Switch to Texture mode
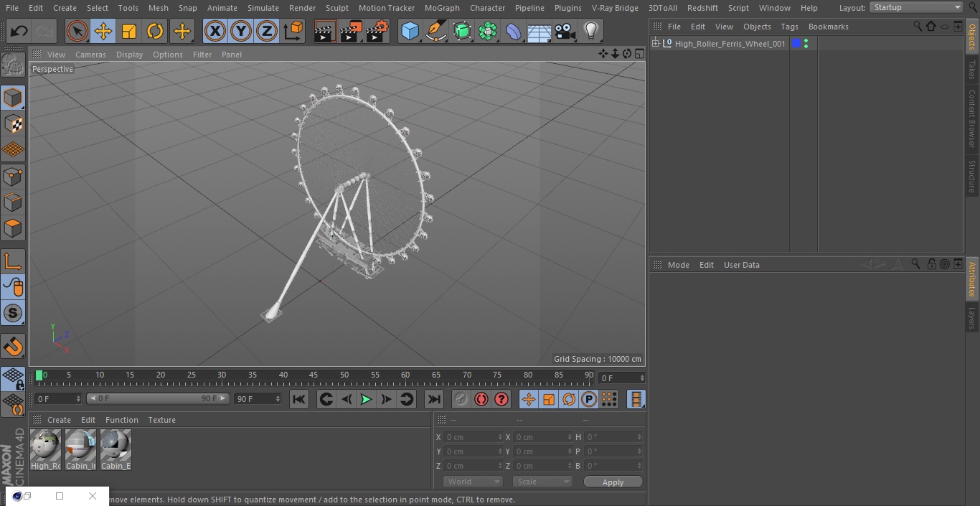The height and width of the screenshot is (506, 980). pos(13,124)
